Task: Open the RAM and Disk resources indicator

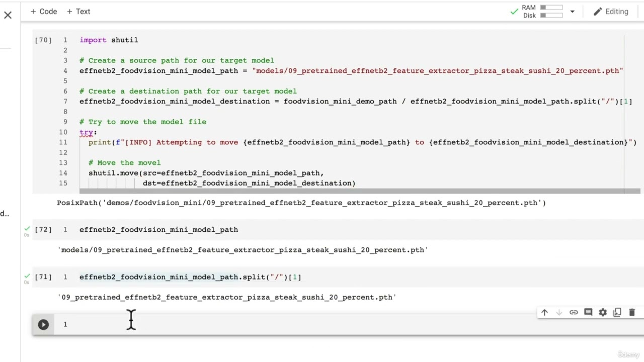Action: [x=536, y=11]
